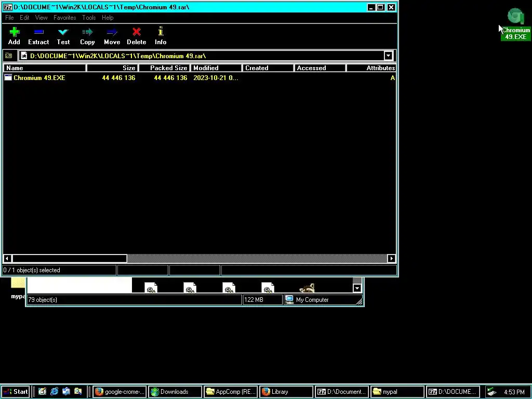Minimize the 7-Zip window

coord(371,7)
